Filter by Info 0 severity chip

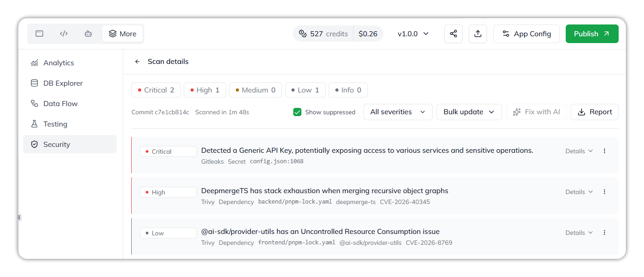click(348, 90)
